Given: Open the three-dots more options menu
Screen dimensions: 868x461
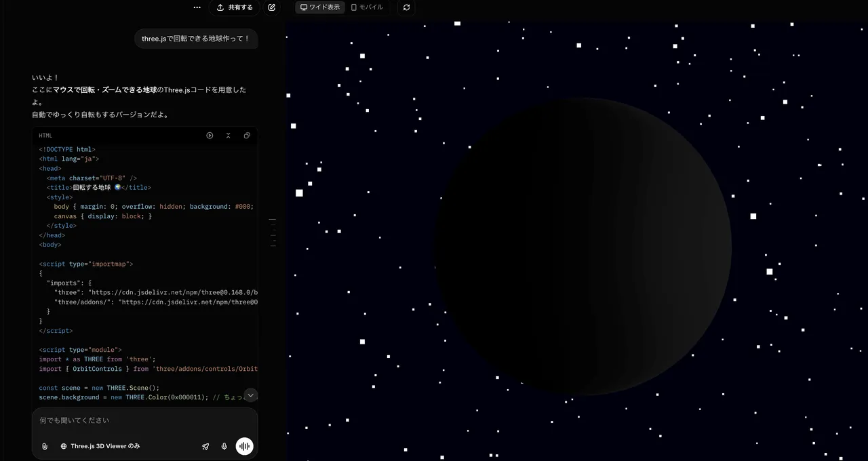Looking at the screenshot, I should [197, 7].
